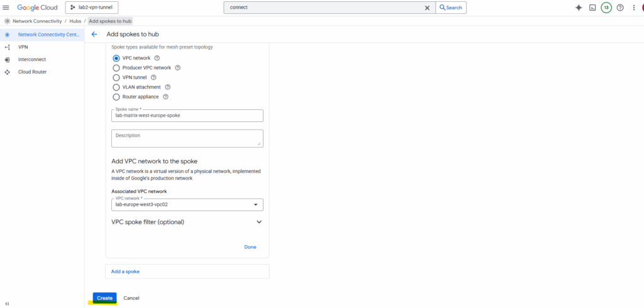Screen dimensions: 644x308
Task: Choose the Router appliance radio option
Action: [116, 97]
